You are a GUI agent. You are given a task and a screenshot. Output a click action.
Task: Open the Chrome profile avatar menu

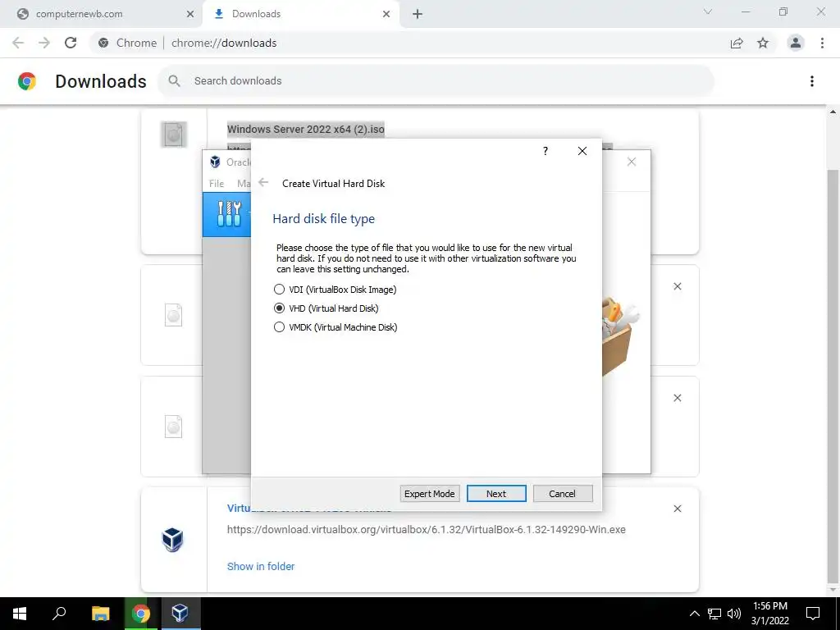click(x=796, y=43)
